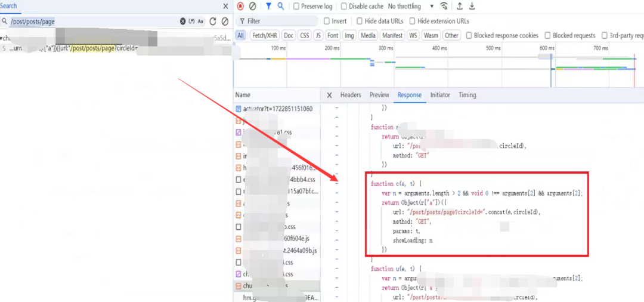Image resolution: width=644 pixels, height=302 pixels.
Task: Click code line 'function u(e, t) {'
Action: 396,269
